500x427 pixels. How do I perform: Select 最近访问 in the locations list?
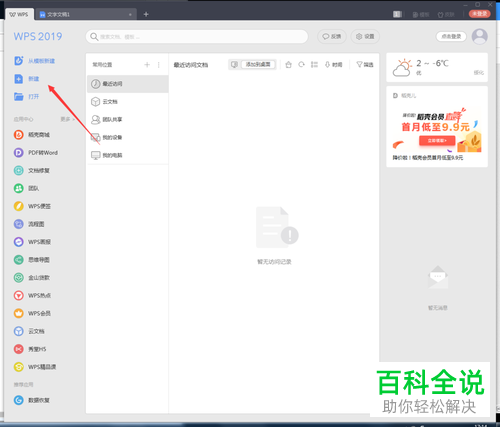point(127,84)
